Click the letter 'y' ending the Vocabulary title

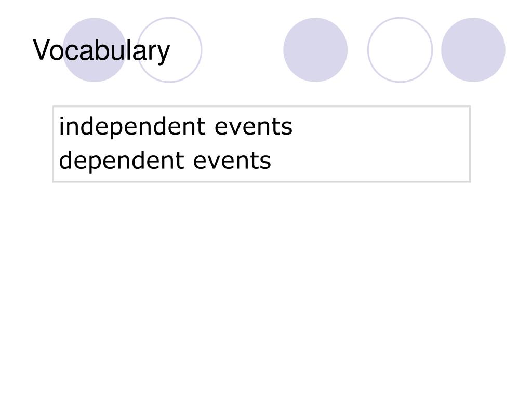pos(163,54)
